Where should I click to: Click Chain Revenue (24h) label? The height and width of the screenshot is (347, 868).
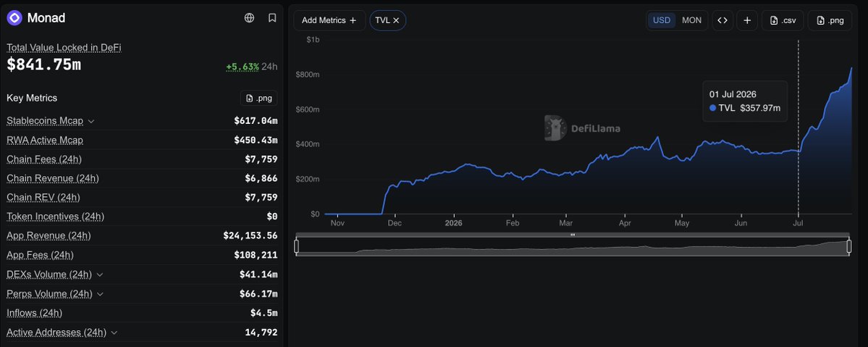[53, 178]
